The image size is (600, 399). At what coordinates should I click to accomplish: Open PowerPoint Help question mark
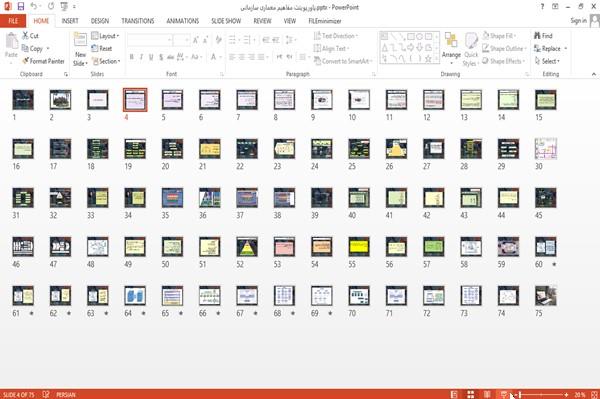pyautogui.click(x=542, y=7)
